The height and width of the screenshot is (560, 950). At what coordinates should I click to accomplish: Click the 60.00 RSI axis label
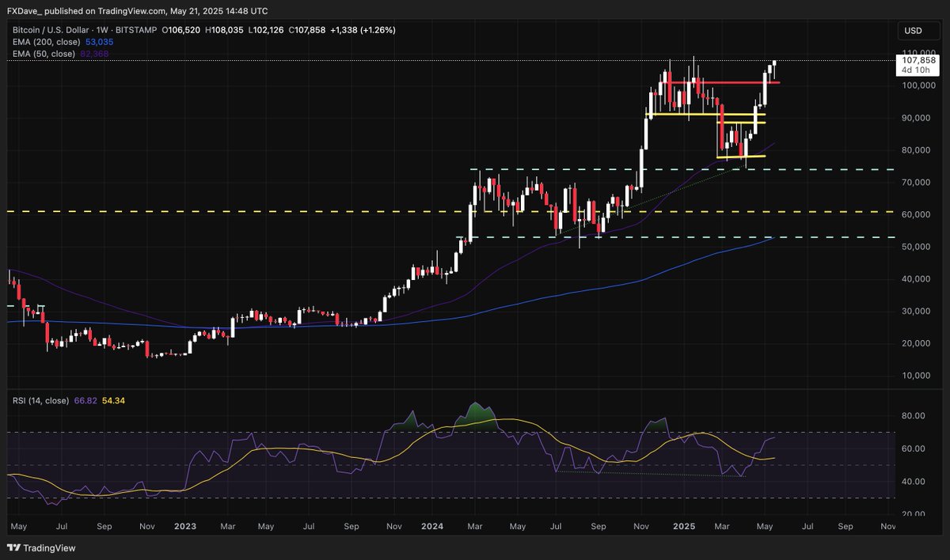pyautogui.click(x=914, y=448)
